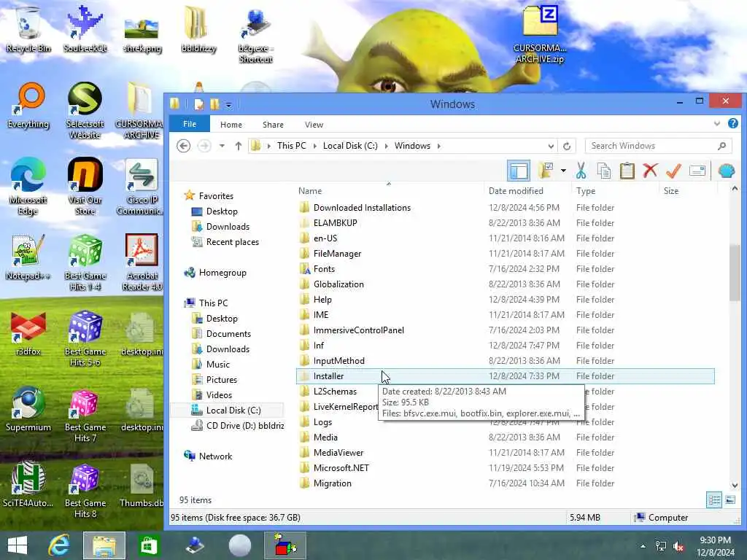Open Videos under This PC

(x=219, y=394)
